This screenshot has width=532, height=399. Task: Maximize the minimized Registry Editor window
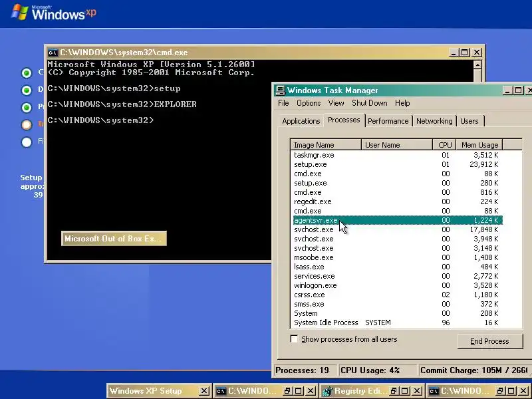[405, 391]
